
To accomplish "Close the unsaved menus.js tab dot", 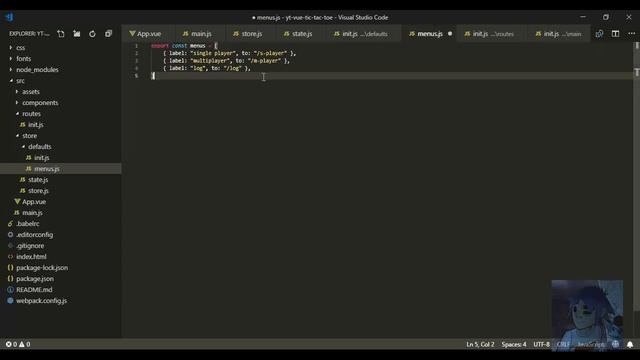I will pos(450,34).
